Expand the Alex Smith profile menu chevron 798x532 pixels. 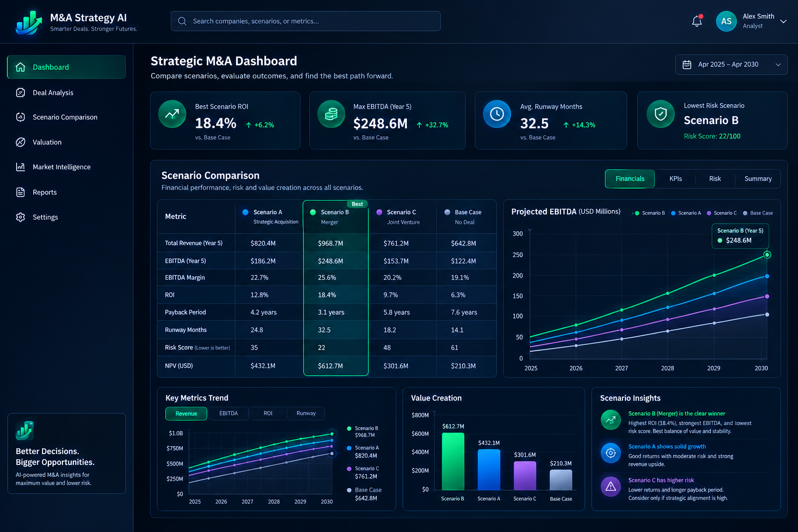pos(783,21)
